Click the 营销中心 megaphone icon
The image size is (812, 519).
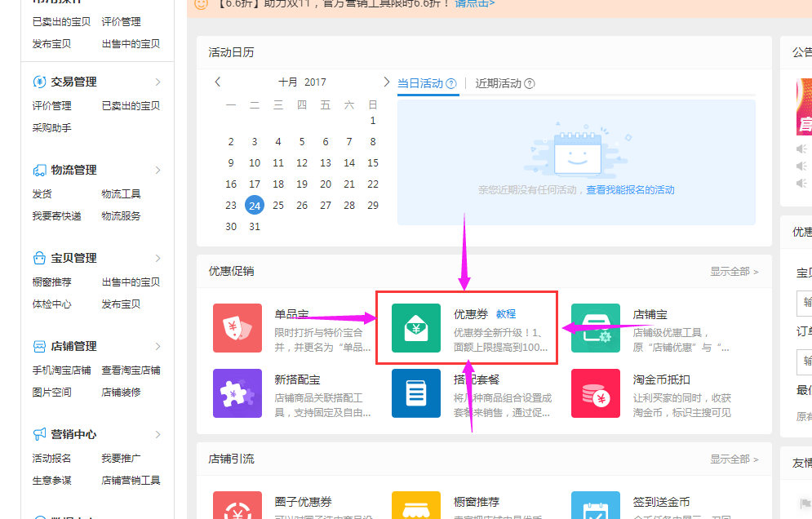[39, 434]
